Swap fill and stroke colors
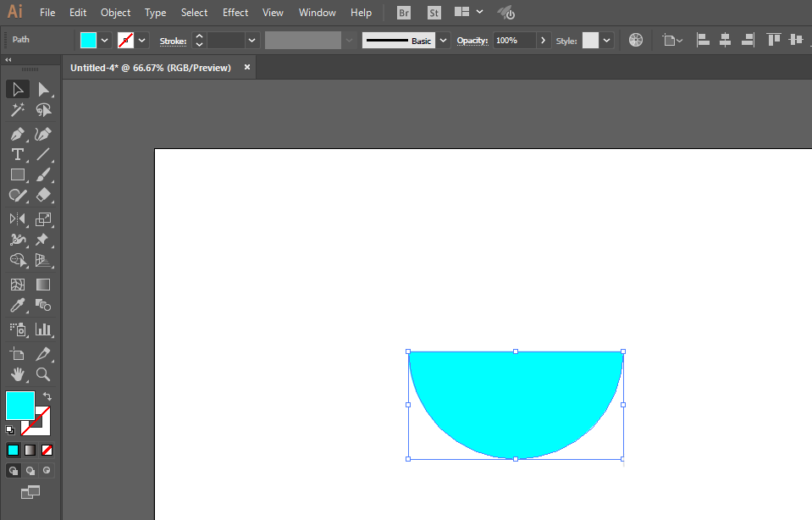This screenshot has width=812, height=520. [x=47, y=396]
